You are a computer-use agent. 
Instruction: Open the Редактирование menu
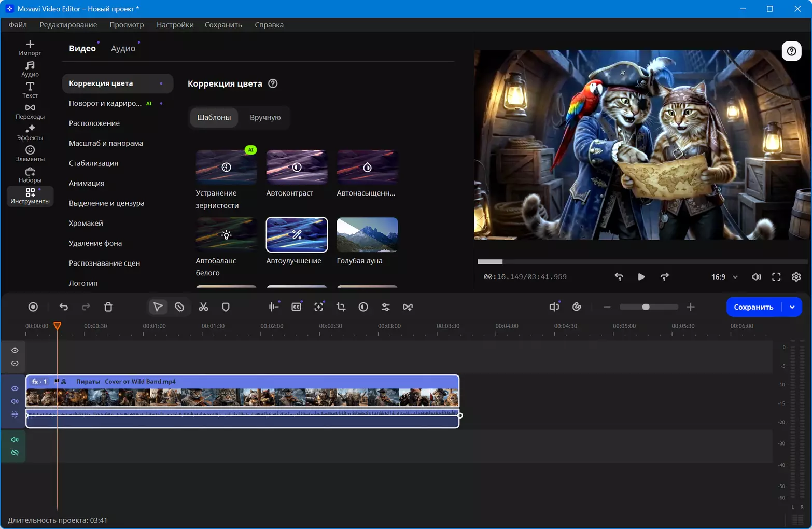(68, 25)
